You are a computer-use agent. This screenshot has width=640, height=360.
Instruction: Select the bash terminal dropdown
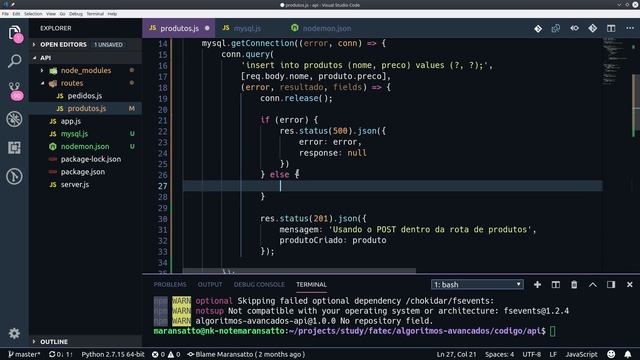(x=477, y=284)
